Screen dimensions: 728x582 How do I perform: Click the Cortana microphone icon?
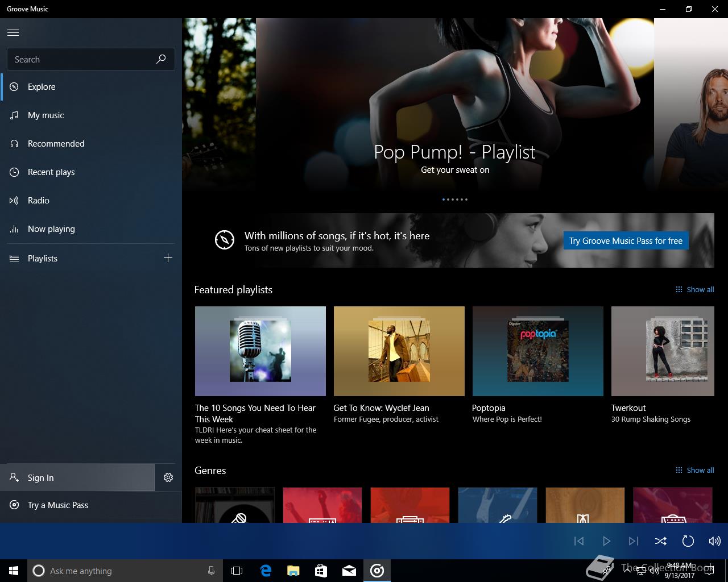click(x=211, y=571)
